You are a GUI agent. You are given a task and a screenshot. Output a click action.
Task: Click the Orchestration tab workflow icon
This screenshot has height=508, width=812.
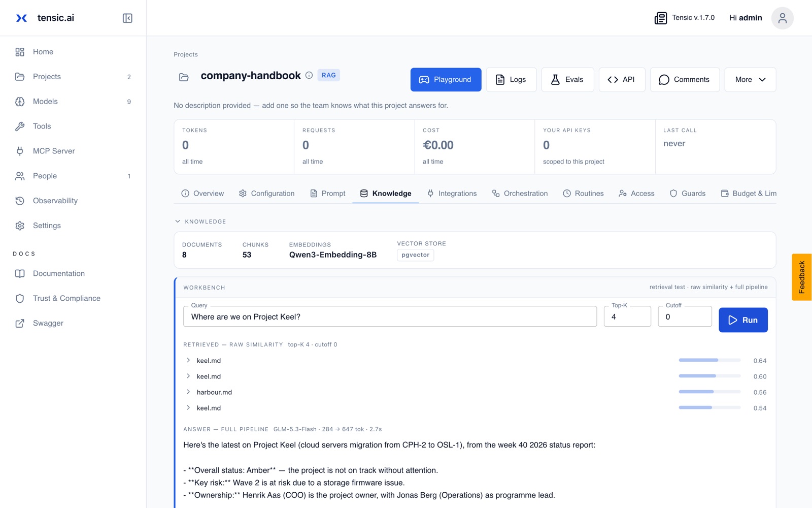point(496,194)
